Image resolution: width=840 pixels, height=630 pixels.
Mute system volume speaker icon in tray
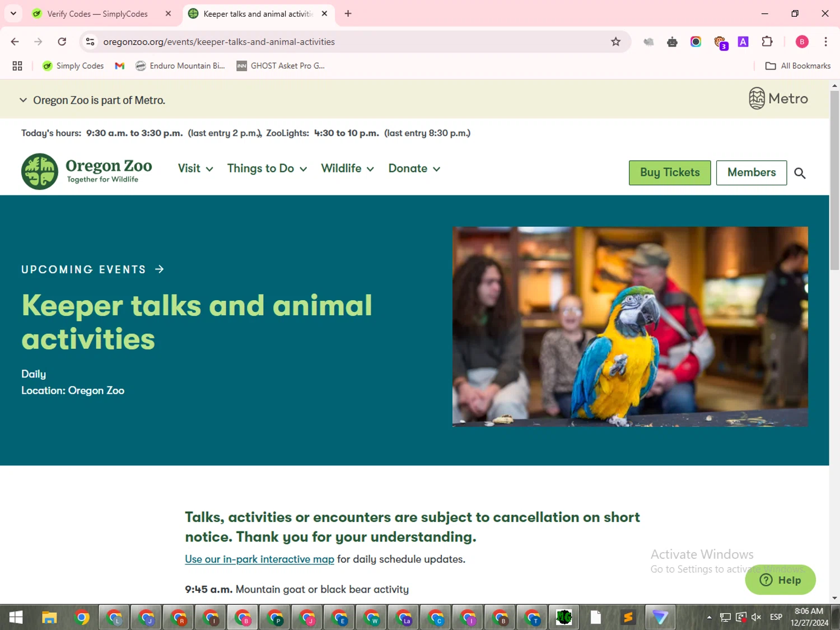point(756,617)
